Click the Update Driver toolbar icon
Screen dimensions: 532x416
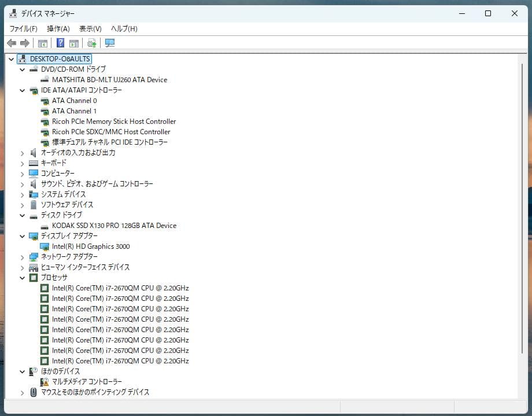(91, 43)
